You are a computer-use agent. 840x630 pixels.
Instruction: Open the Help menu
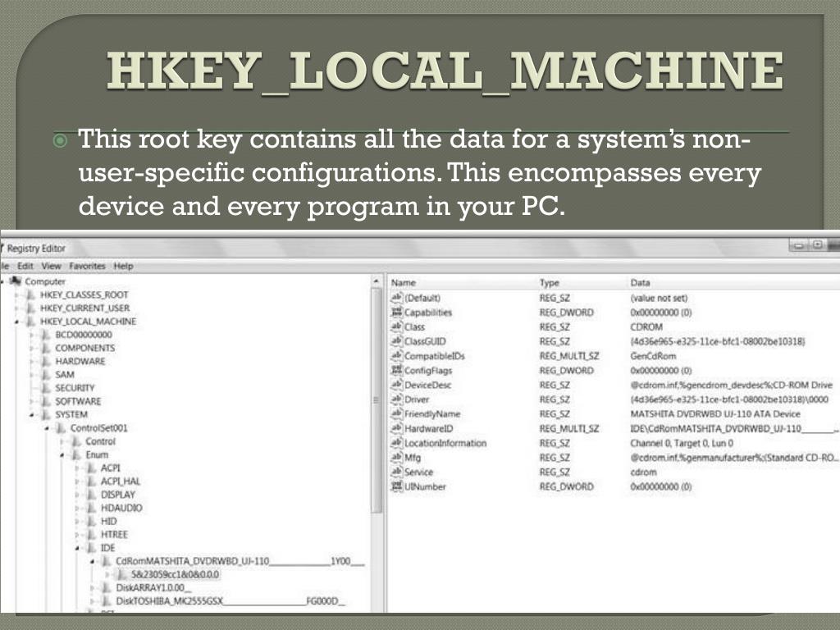click(123, 266)
